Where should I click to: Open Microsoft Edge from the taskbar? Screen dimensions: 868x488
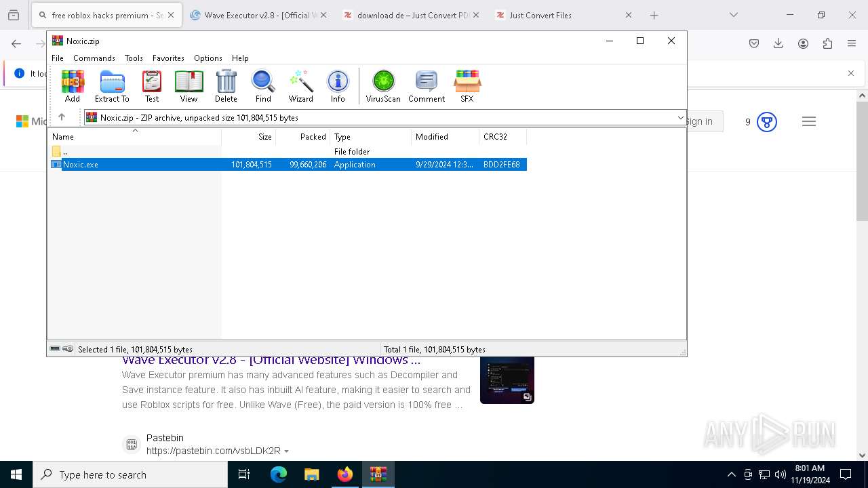pos(279,474)
